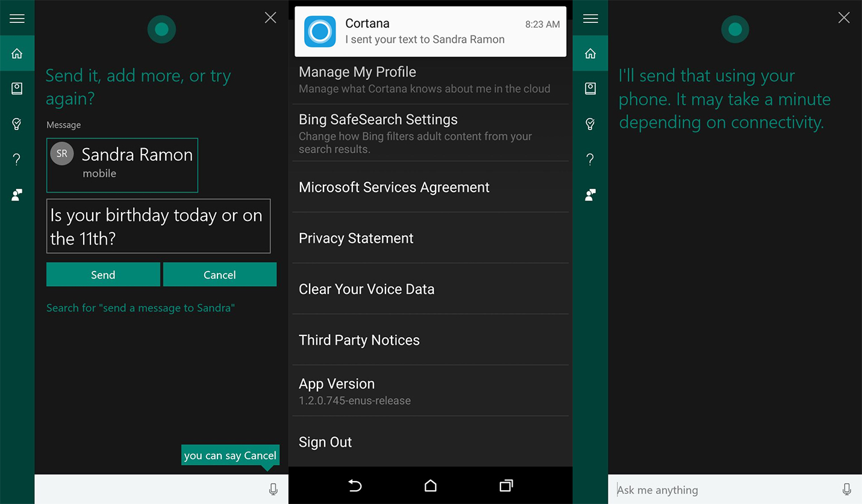Edit message text box about birthday
The width and height of the screenshot is (862, 504).
158,226
